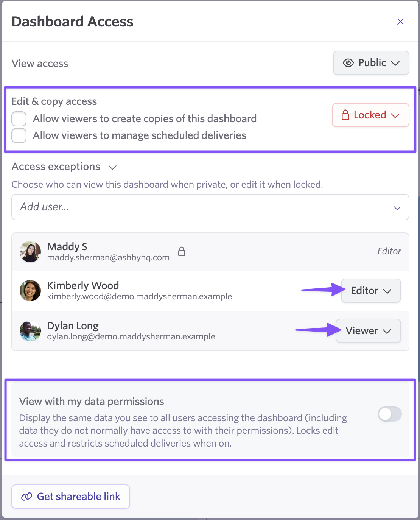Get shareable link for dashboard
The height and width of the screenshot is (520, 420).
71,497
